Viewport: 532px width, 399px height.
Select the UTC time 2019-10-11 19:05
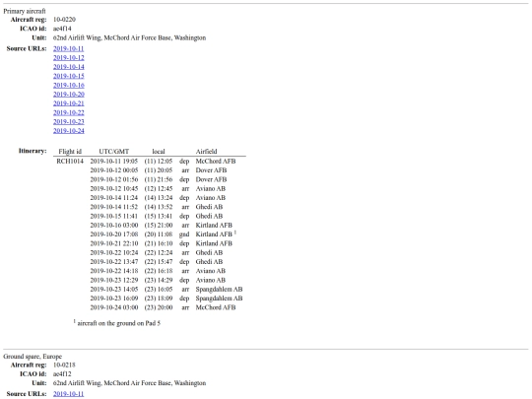(x=114, y=162)
